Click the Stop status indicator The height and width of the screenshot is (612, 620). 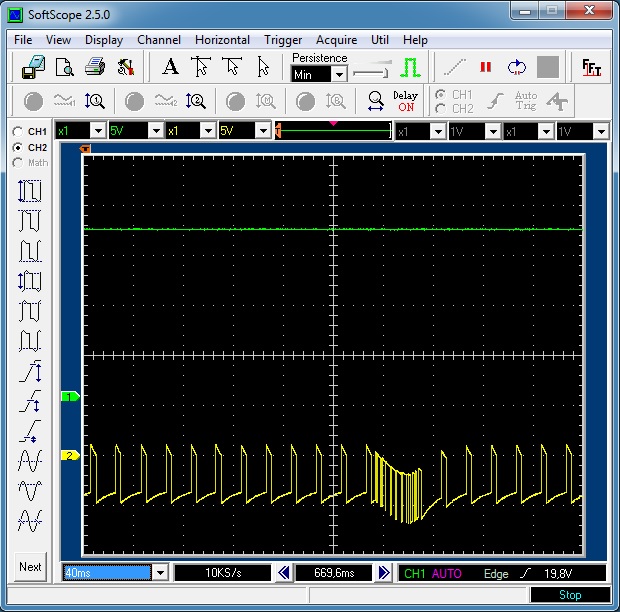coord(570,595)
